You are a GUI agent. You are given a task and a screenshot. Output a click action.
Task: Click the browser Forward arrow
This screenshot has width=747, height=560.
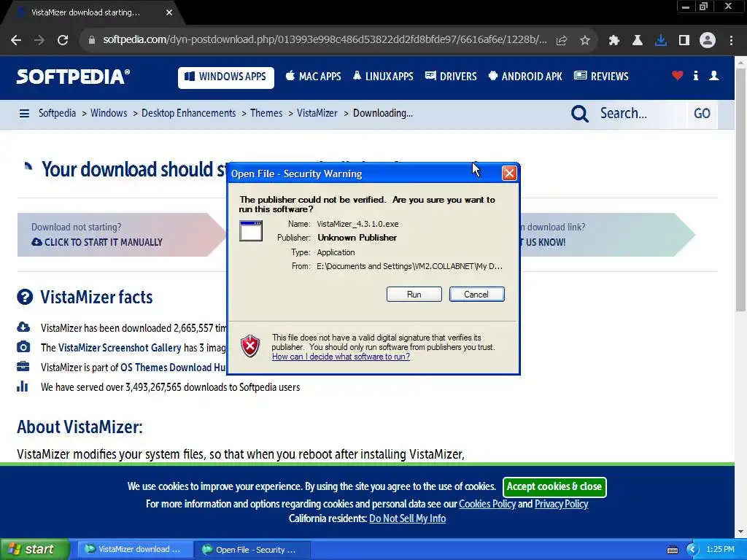[x=39, y=40]
